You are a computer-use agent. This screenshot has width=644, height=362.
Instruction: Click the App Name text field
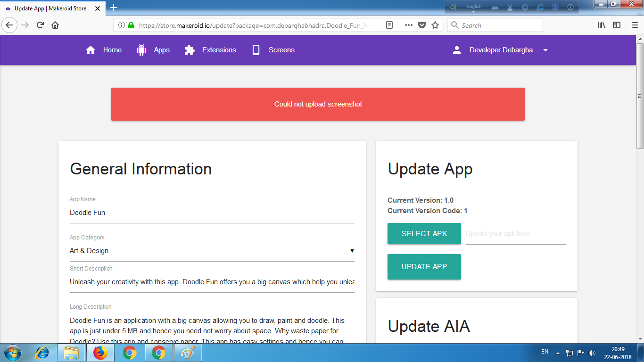tap(212, 213)
